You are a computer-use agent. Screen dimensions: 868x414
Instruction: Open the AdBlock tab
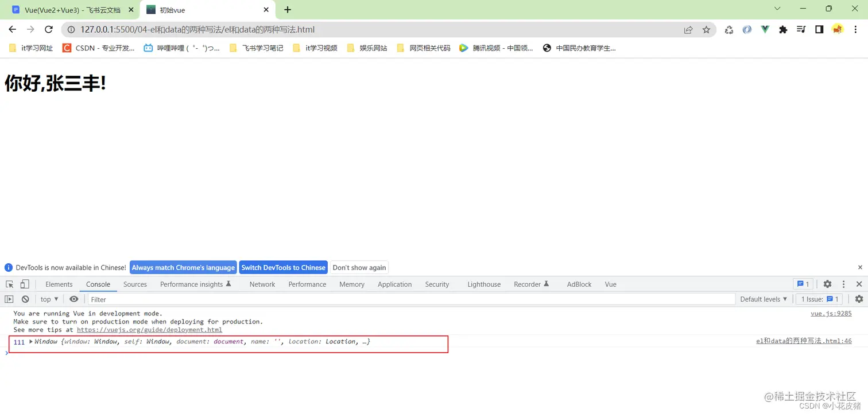pyautogui.click(x=579, y=284)
